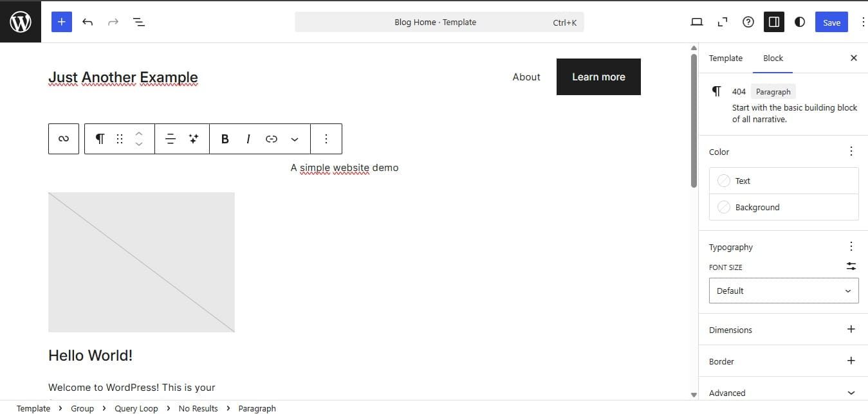Toggle the device preview view

pos(696,21)
